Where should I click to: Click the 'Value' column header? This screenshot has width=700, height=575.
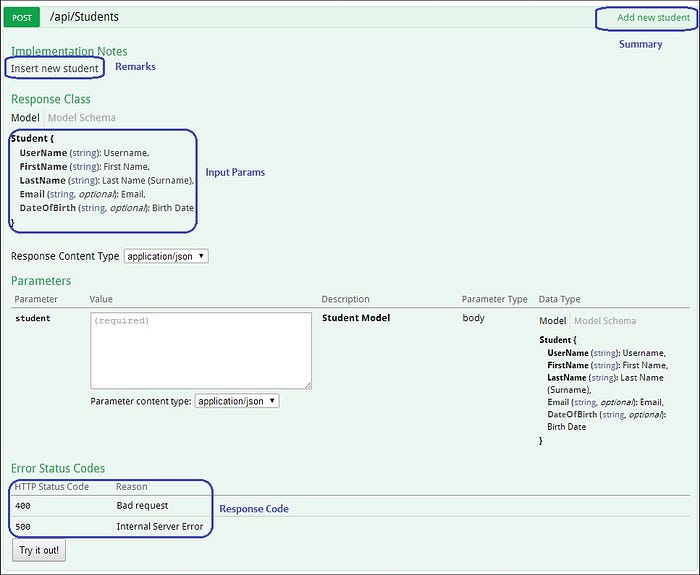click(x=101, y=299)
